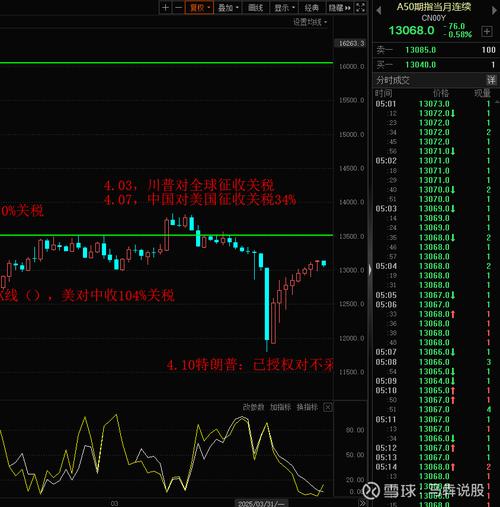Open the 显示 display dropdown
The width and height of the screenshot is (500, 507).
[284, 7]
